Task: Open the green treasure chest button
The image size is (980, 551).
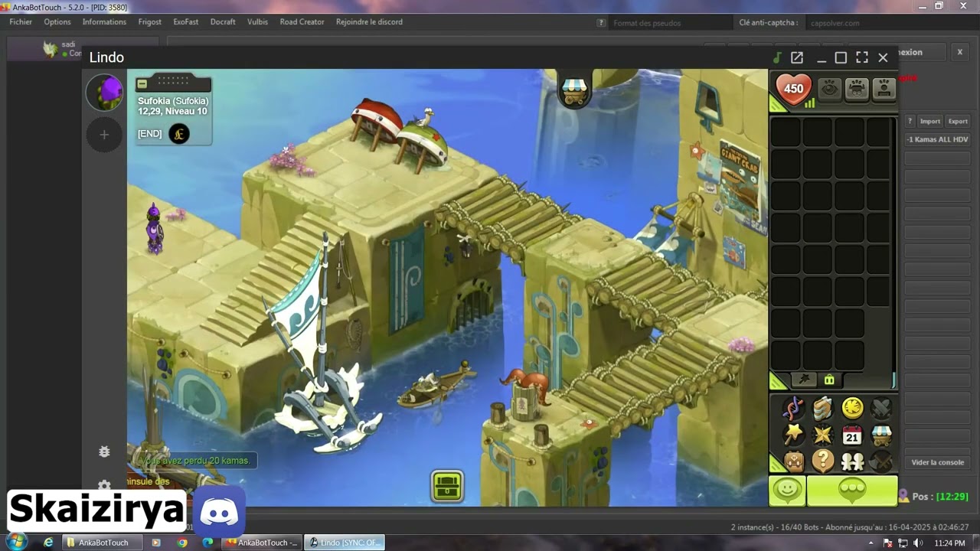Action: point(447,486)
